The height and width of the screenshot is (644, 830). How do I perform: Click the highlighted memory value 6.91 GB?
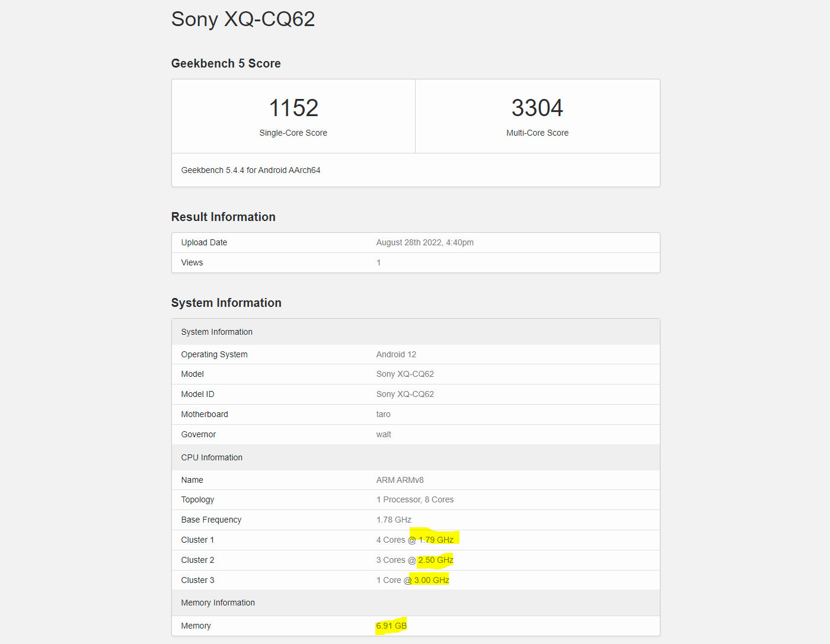click(391, 626)
